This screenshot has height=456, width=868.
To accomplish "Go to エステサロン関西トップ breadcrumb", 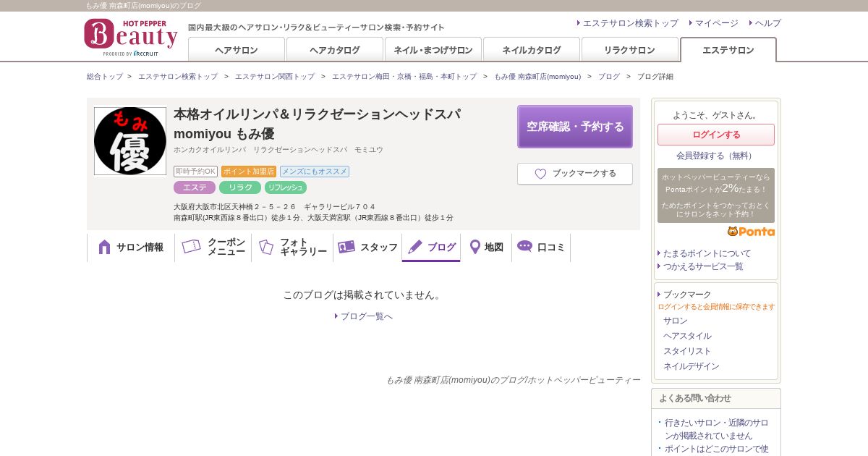I will pos(275,77).
